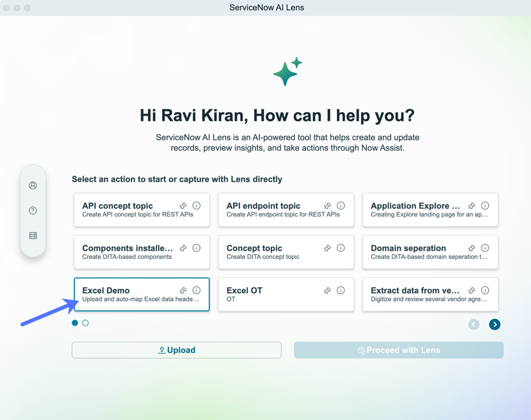Pin the Domain seperation card

pyautogui.click(x=472, y=248)
